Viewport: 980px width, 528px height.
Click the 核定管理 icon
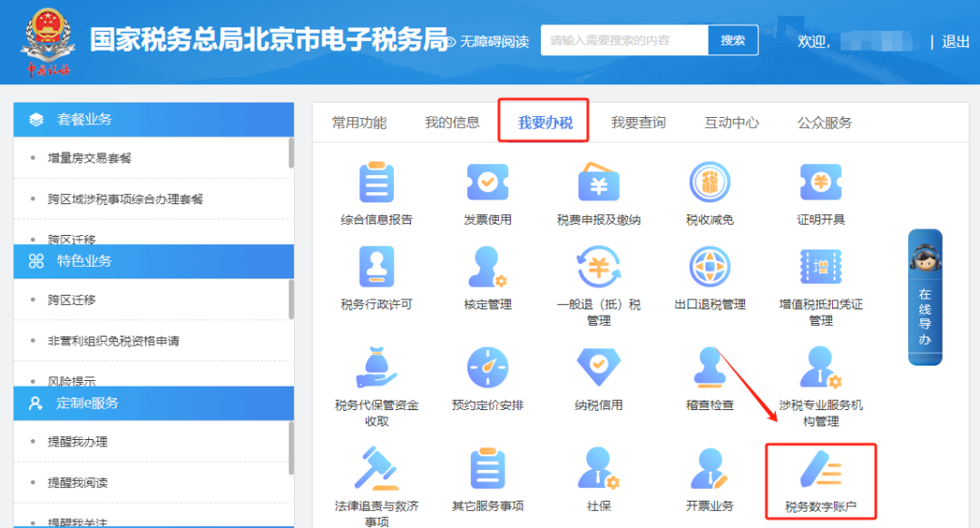click(x=487, y=266)
